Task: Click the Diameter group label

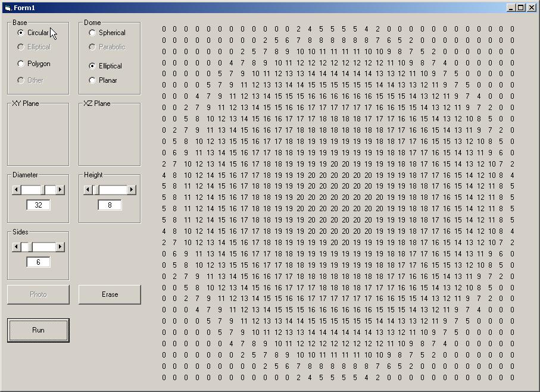Action: 25,175
